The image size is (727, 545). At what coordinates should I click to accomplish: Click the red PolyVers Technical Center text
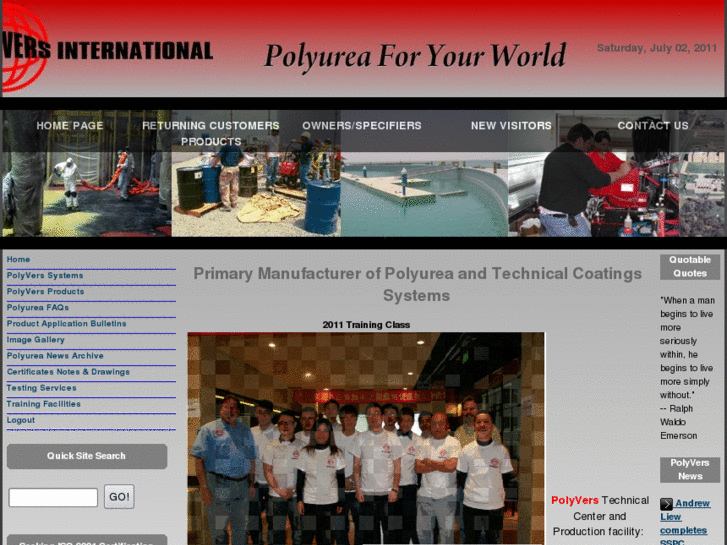[x=575, y=500]
